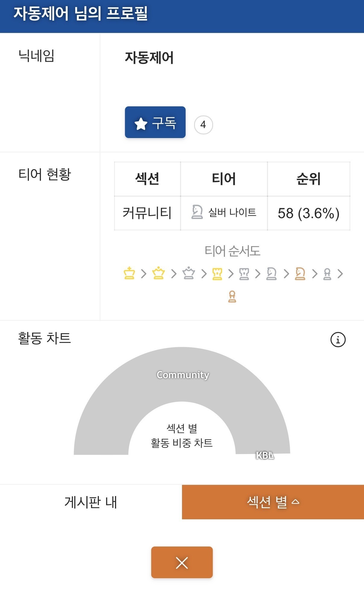The height and width of the screenshot is (603, 364).
Task: Click the 순위 column header
Action: click(308, 179)
